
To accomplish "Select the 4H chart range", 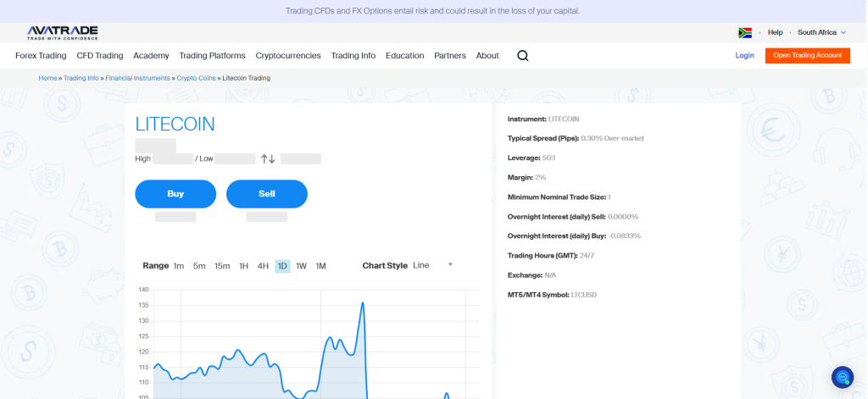I will point(263,266).
